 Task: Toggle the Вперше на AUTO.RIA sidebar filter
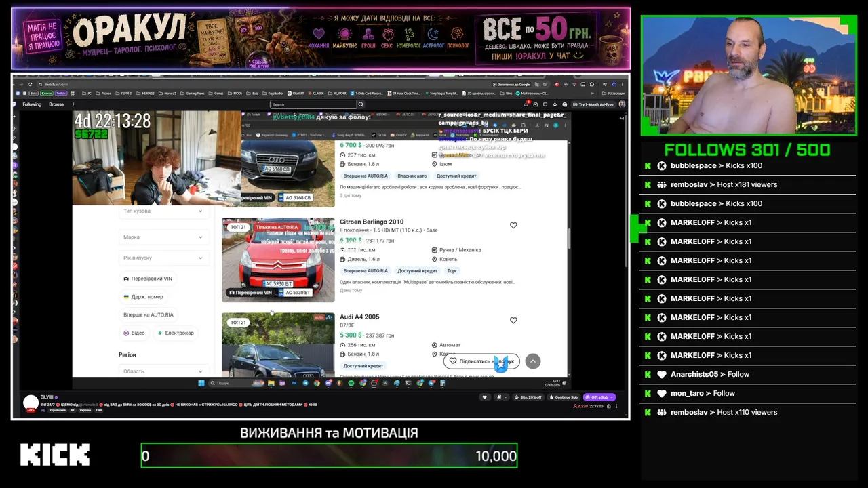pos(149,315)
